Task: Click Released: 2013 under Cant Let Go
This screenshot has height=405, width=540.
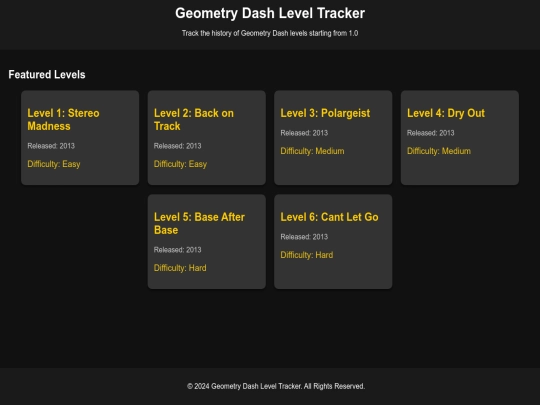Action: point(304,237)
